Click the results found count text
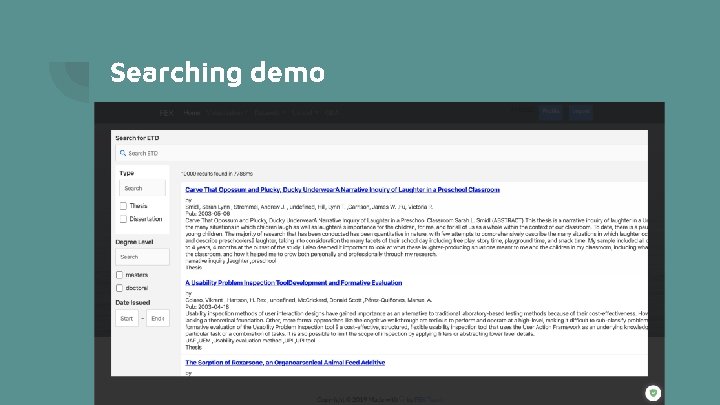 [x=217, y=174]
